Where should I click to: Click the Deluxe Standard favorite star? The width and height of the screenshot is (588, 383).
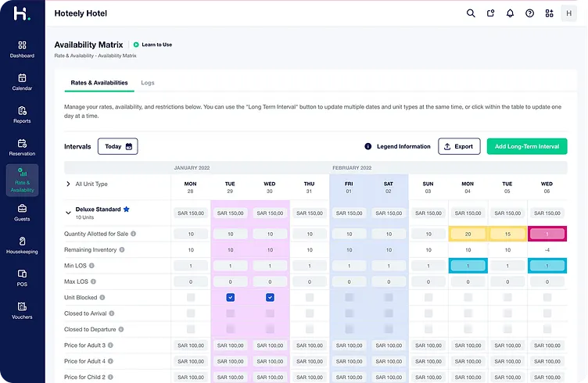pos(127,209)
